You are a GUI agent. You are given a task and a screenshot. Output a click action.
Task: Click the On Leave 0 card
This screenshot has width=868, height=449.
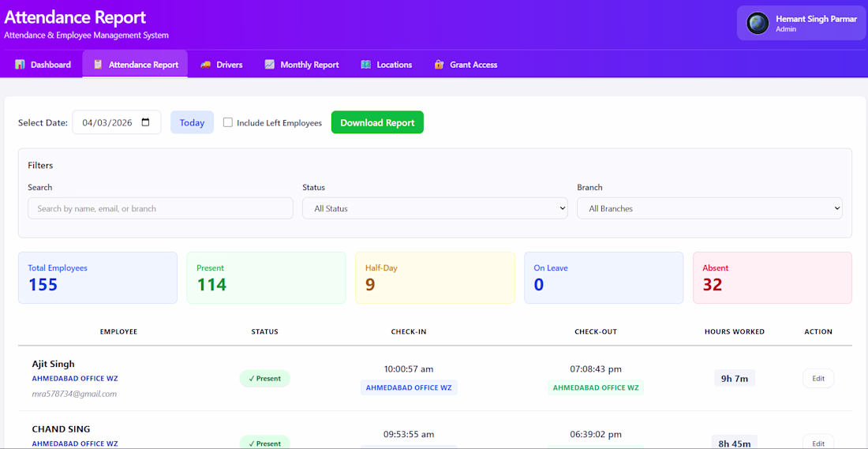[604, 278]
